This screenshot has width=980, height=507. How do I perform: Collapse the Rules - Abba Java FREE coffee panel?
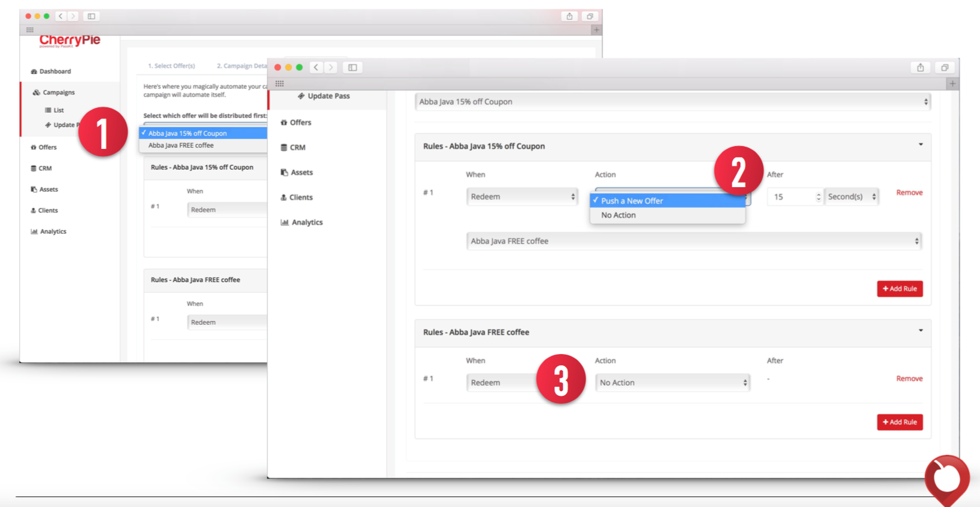click(920, 331)
